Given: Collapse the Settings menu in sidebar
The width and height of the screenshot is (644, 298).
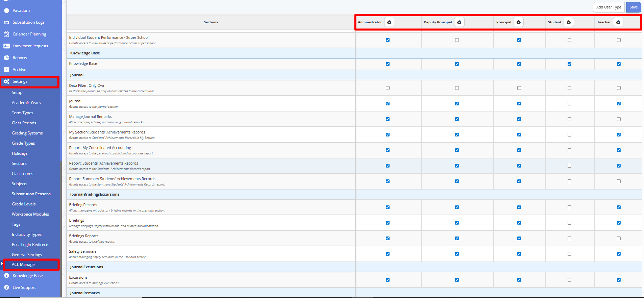Looking at the screenshot, I should pyautogui.click(x=20, y=81).
